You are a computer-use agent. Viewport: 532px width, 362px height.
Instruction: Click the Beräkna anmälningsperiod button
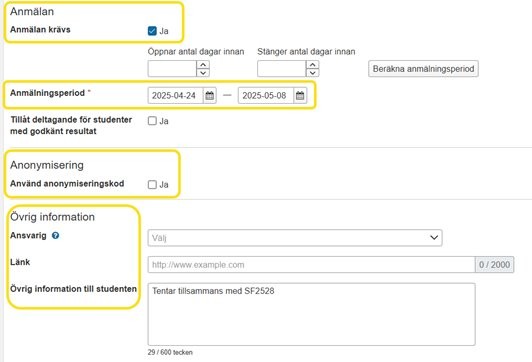tap(423, 69)
